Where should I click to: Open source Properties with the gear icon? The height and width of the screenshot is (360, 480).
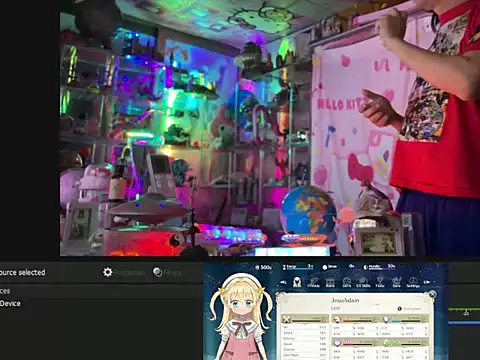pos(124,272)
